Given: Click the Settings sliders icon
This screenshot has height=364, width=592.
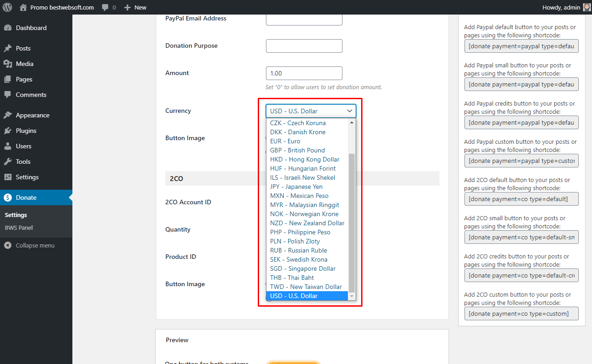Looking at the screenshot, I should (8, 177).
